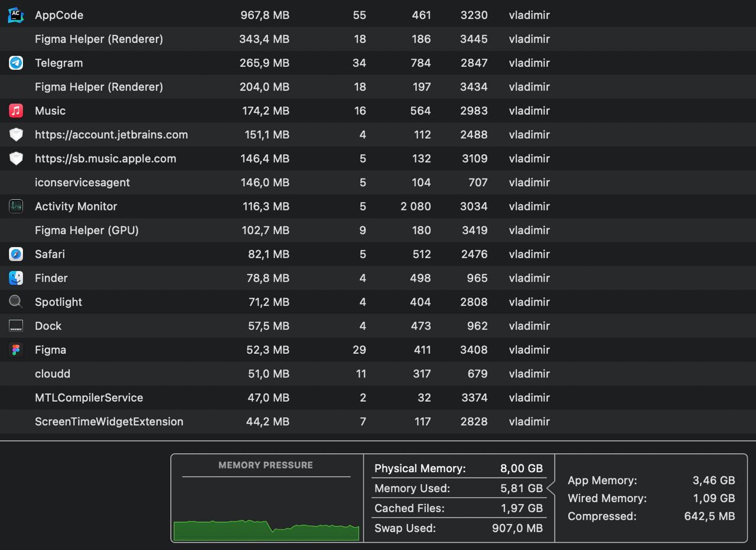This screenshot has height=550, width=756.
Task: Click the Figma app icon
Action: [x=16, y=350]
